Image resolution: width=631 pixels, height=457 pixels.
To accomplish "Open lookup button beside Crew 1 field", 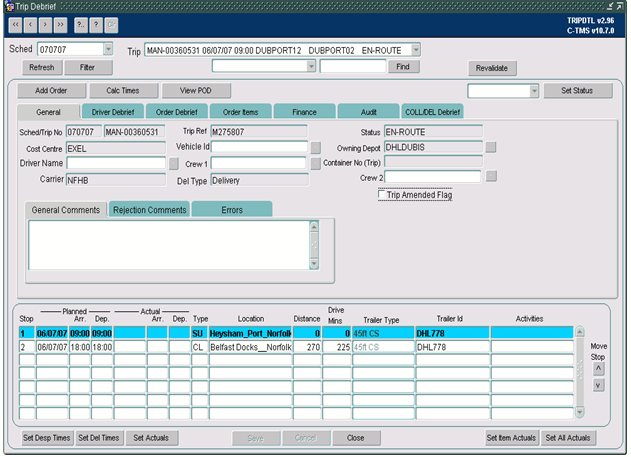I will [x=316, y=163].
